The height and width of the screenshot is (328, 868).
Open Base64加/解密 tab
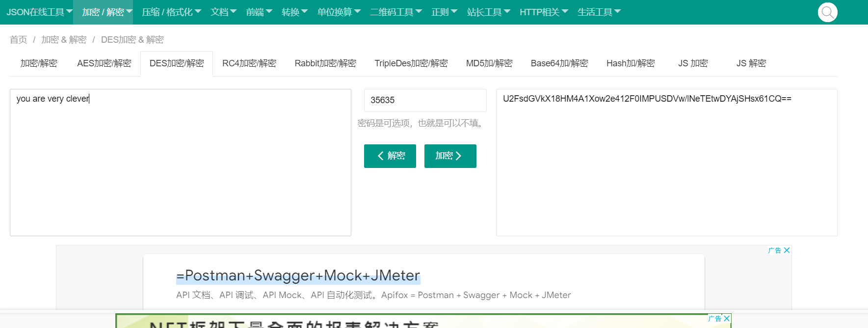coord(559,63)
